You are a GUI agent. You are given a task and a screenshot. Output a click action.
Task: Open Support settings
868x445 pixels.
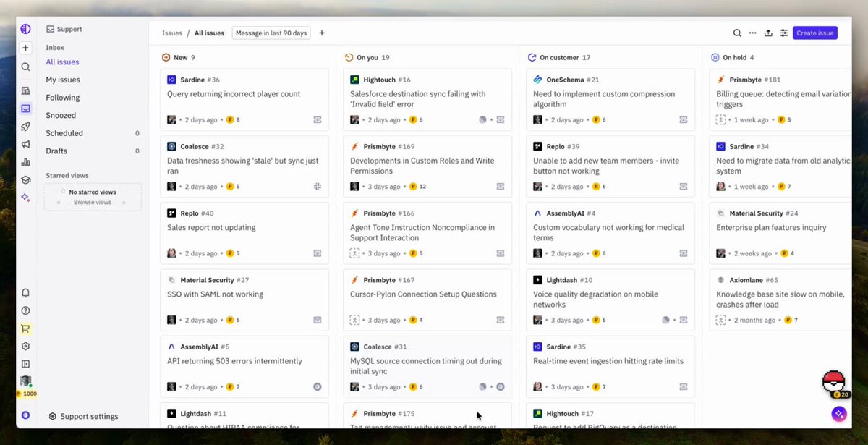point(83,416)
